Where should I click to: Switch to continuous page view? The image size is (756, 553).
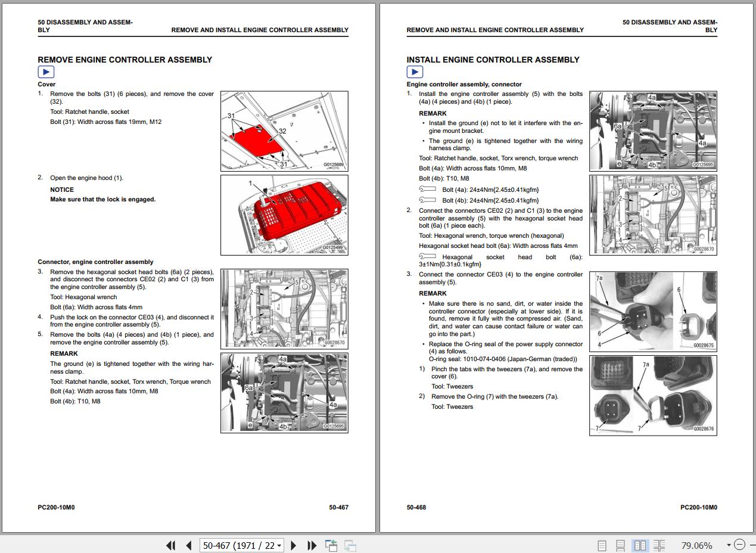(x=620, y=545)
